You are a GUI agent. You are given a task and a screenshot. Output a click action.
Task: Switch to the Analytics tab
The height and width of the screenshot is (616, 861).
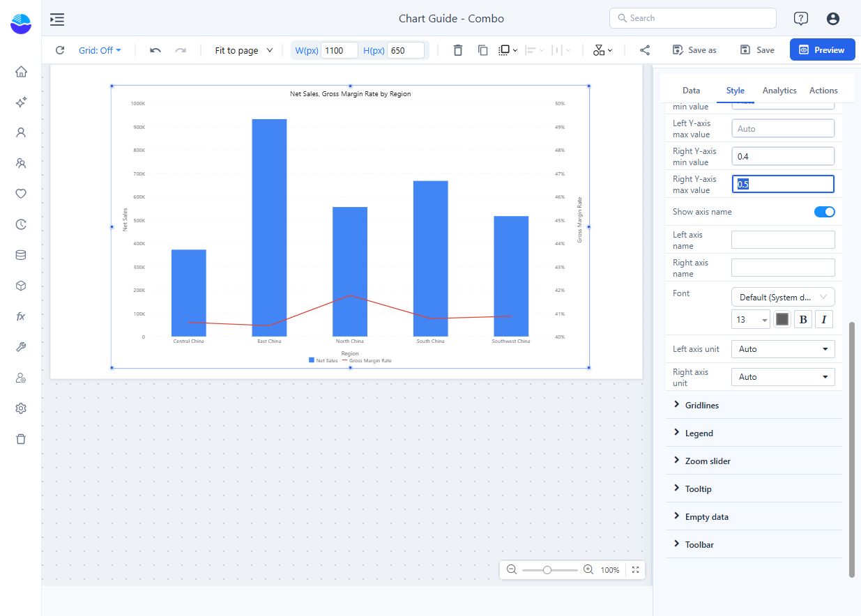779,91
